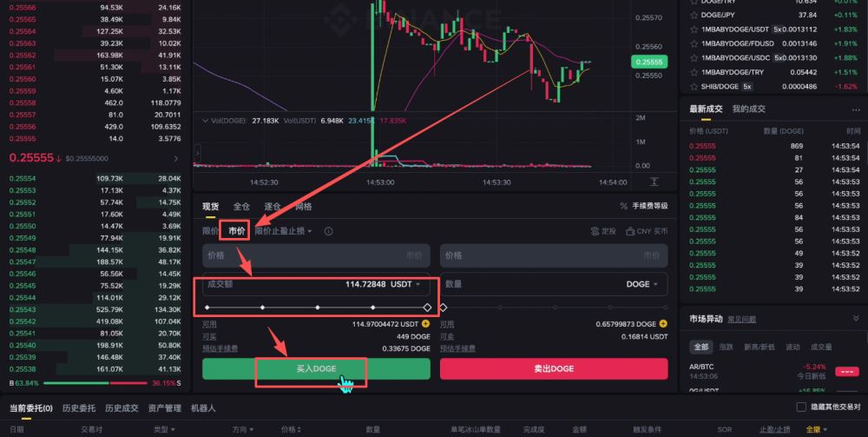Favorite 1MBABYDOGE/TRY with its star
Image resolution: width=868 pixels, height=437 pixels.
694,72
